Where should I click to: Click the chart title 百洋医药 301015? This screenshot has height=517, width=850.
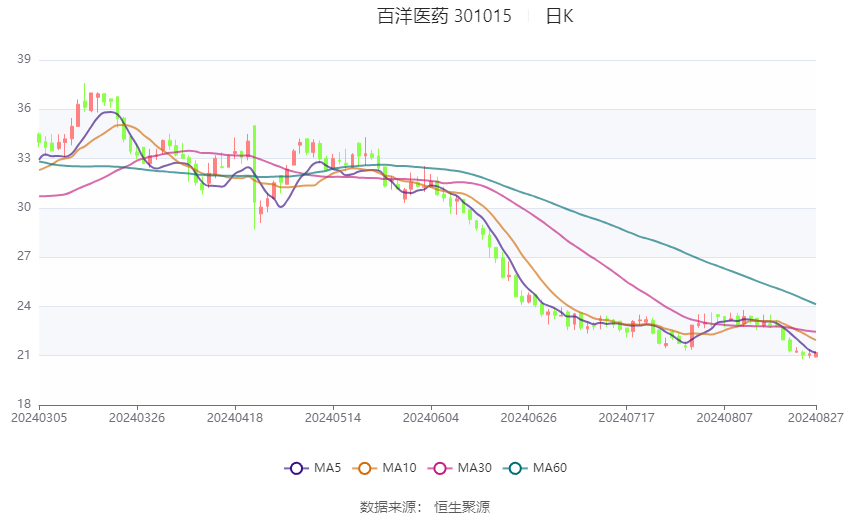pos(444,16)
